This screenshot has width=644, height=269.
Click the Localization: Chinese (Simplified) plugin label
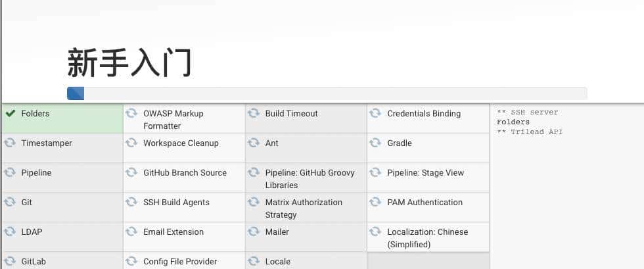(427, 237)
